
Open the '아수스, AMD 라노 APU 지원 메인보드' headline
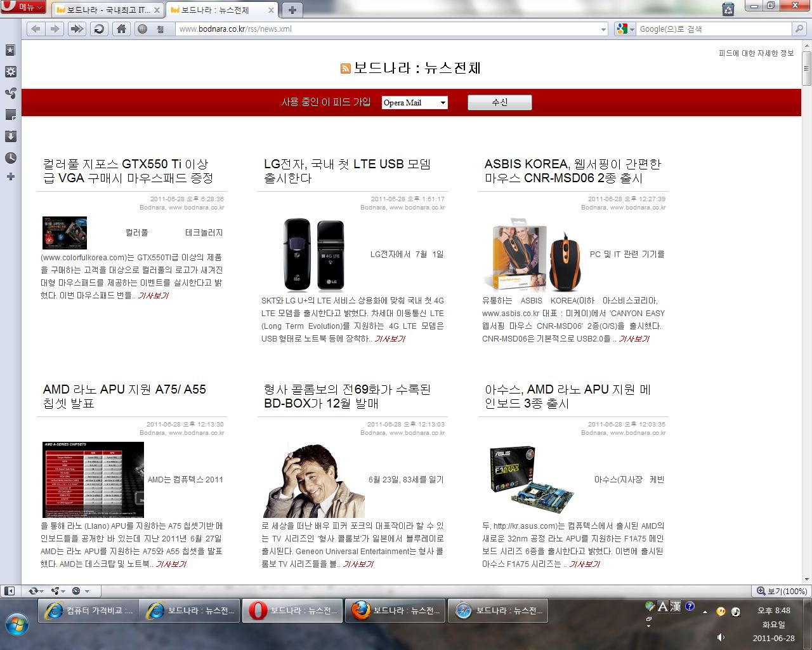[x=568, y=397]
